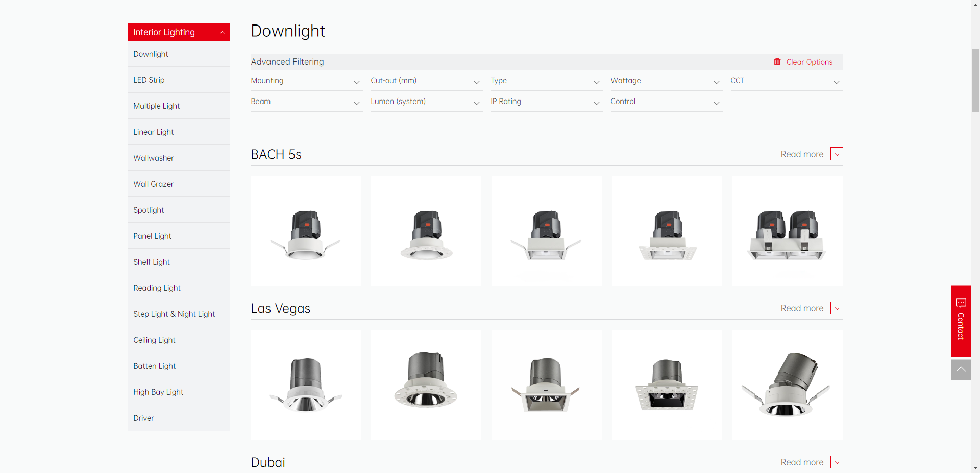This screenshot has width=980, height=473.
Task: Expand the BACH 5s Read more arrow box
Action: pos(837,154)
